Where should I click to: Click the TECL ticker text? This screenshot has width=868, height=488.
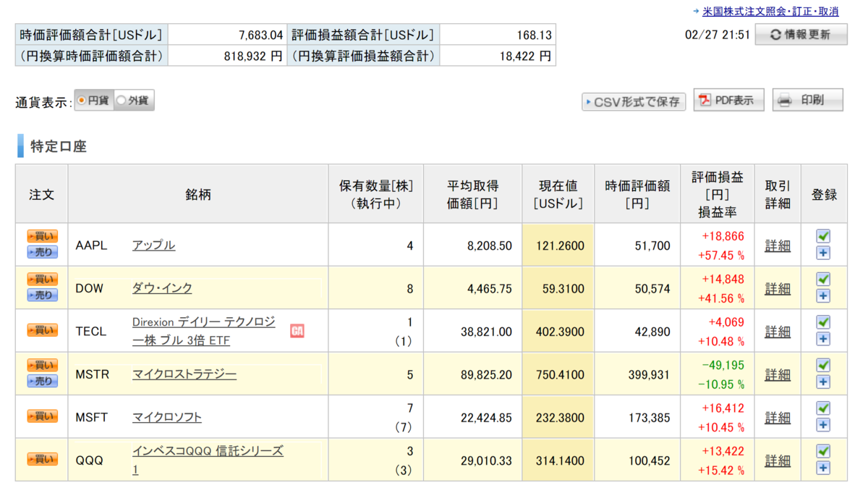click(x=91, y=332)
